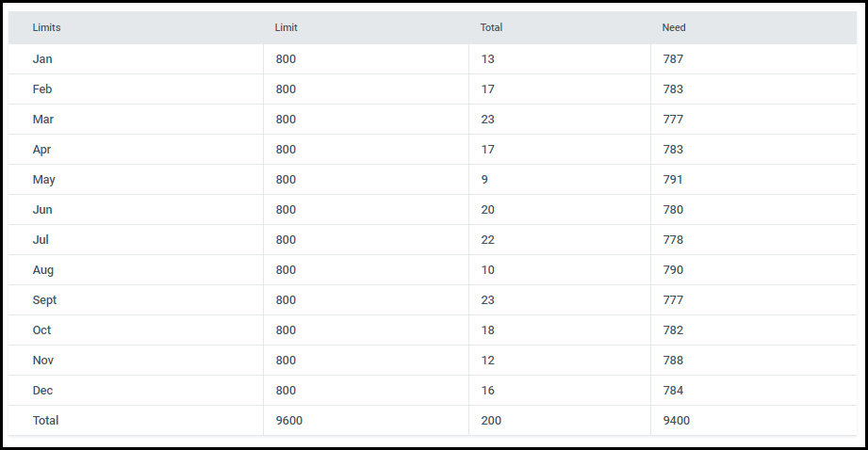Click the Total column header
Viewport: 868px width, 450px height.
[491, 27]
